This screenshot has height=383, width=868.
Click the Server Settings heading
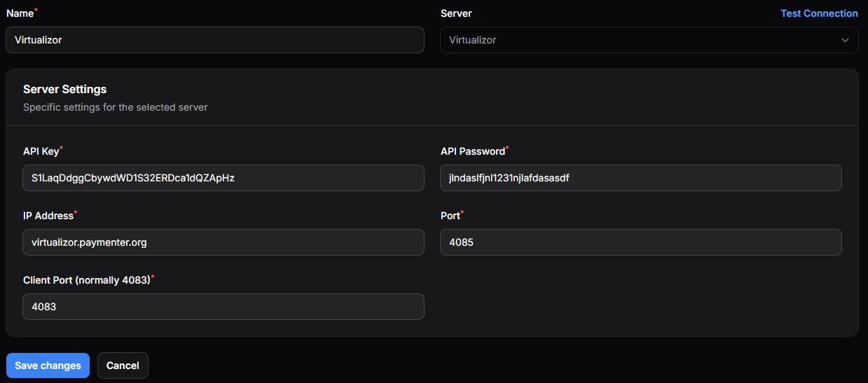click(64, 90)
